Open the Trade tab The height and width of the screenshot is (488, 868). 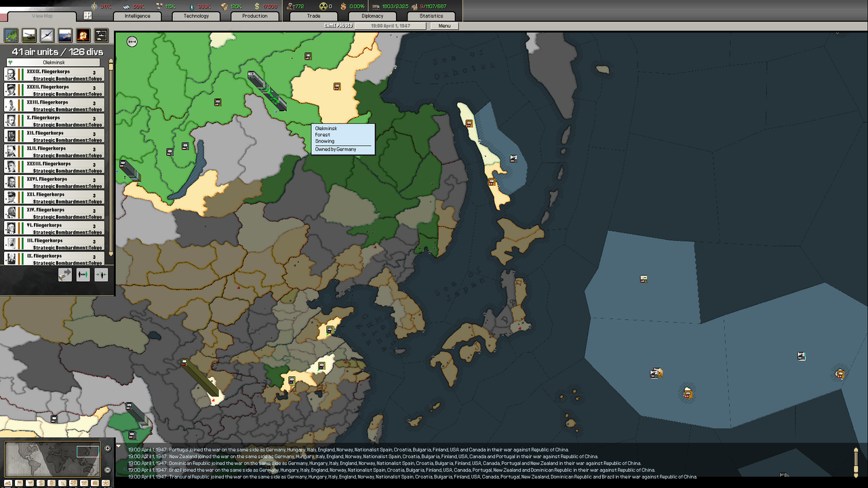(x=313, y=16)
